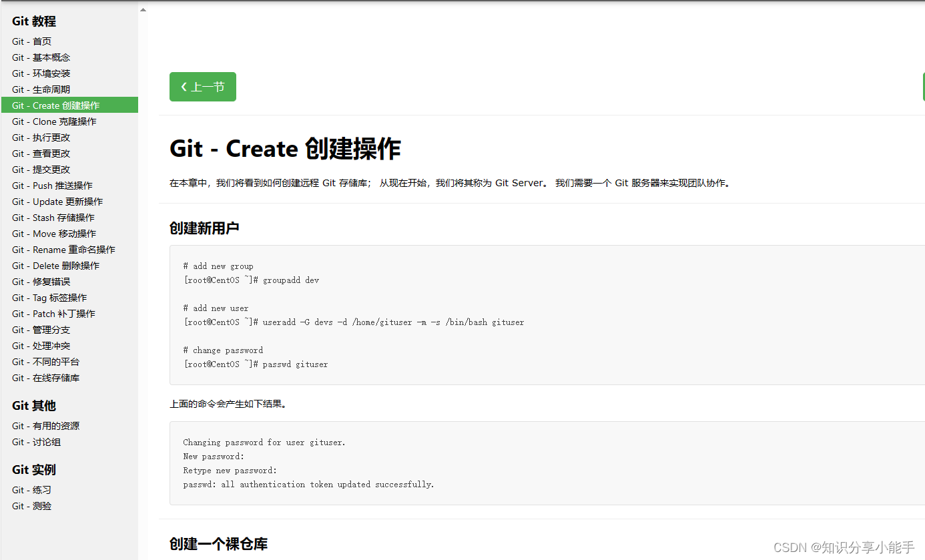
Task: Go to Git - 管理分支 chapter
Action: tap(41, 330)
